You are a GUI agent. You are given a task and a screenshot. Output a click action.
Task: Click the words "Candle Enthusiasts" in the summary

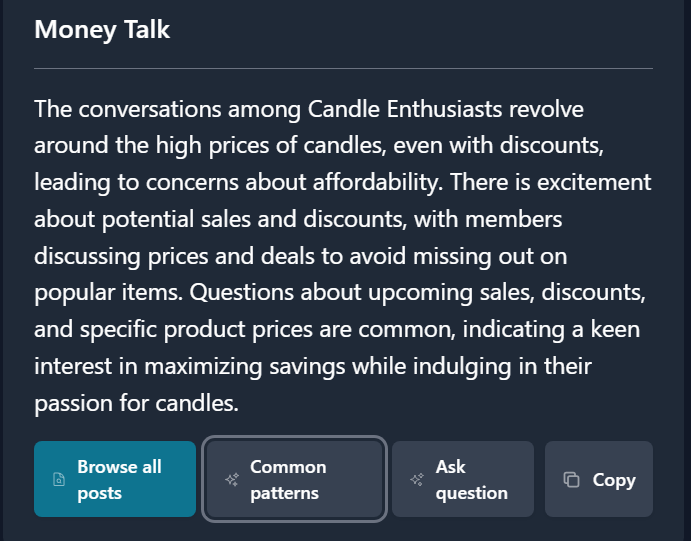(405, 109)
